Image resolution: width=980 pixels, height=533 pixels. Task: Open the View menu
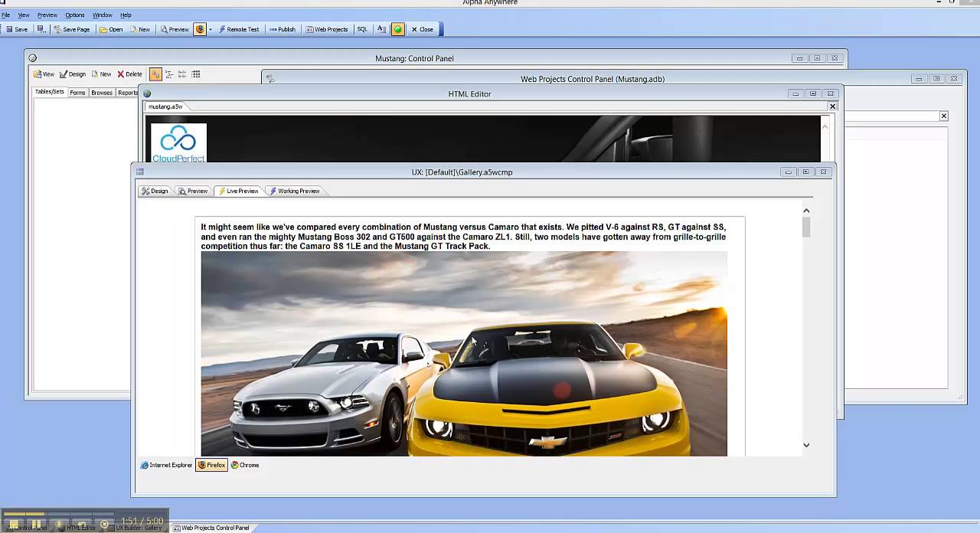pyautogui.click(x=24, y=15)
